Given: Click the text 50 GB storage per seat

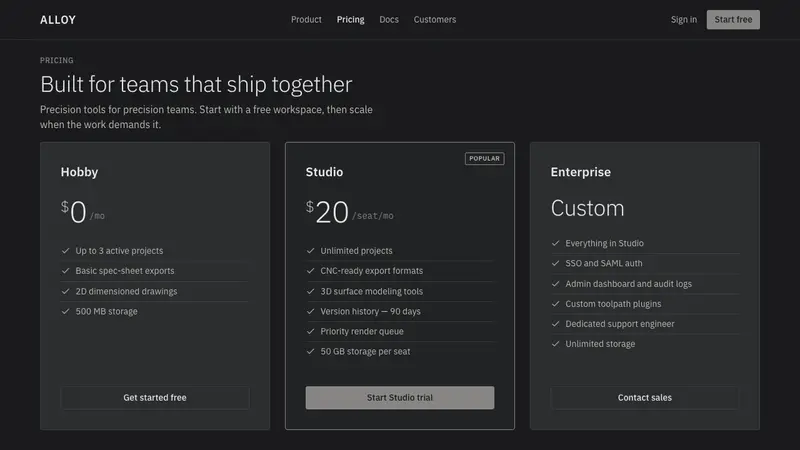Looking at the screenshot, I should click(365, 352).
